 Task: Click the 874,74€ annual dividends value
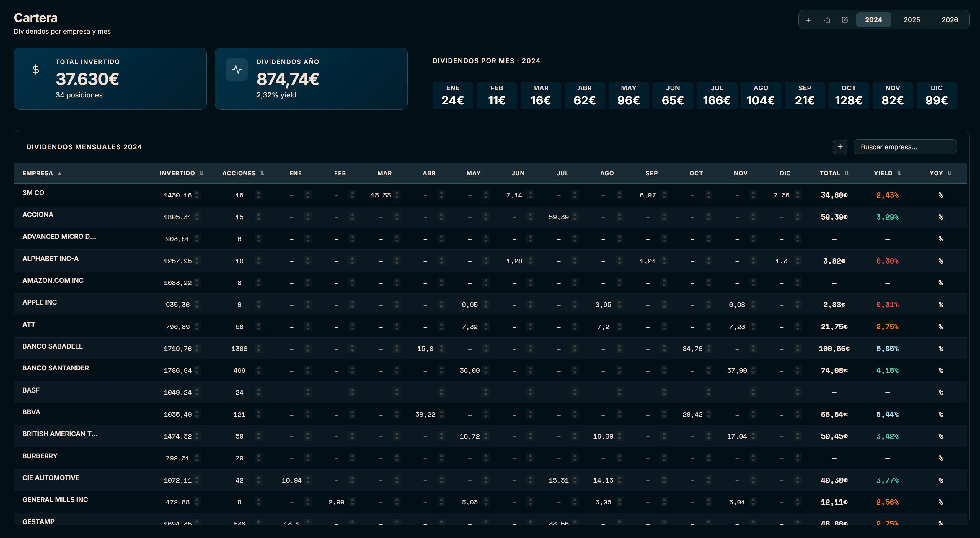click(288, 79)
